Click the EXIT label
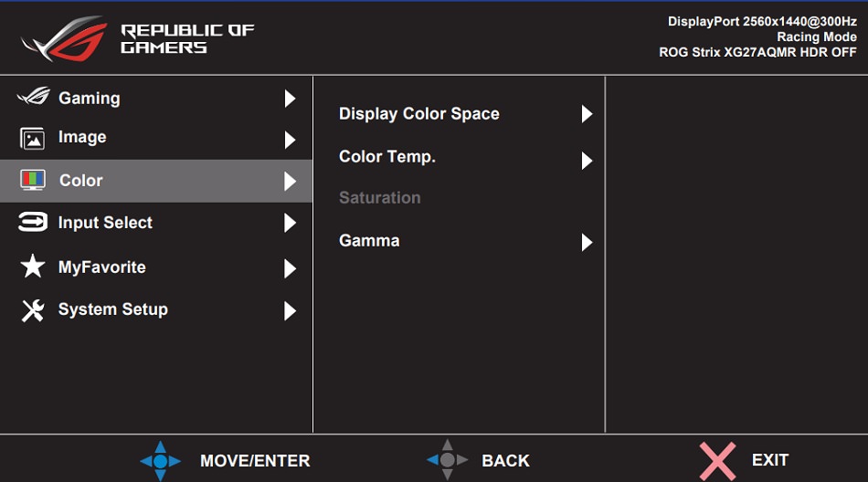 [x=769, y=460]
